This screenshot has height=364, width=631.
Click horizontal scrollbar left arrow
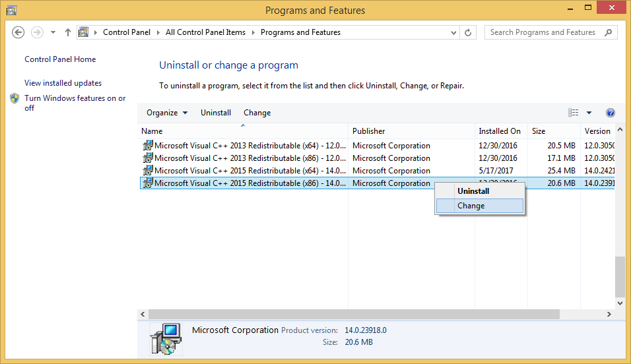click(x=143, y=314)
